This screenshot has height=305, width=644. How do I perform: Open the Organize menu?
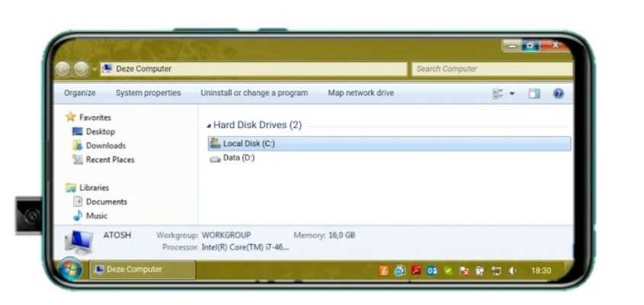(80, 93)
